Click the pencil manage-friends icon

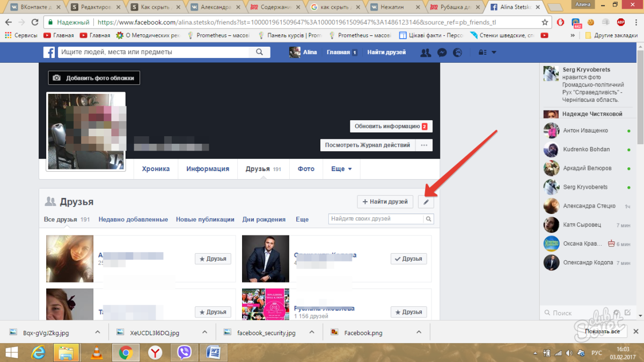[x=426, y=202]
